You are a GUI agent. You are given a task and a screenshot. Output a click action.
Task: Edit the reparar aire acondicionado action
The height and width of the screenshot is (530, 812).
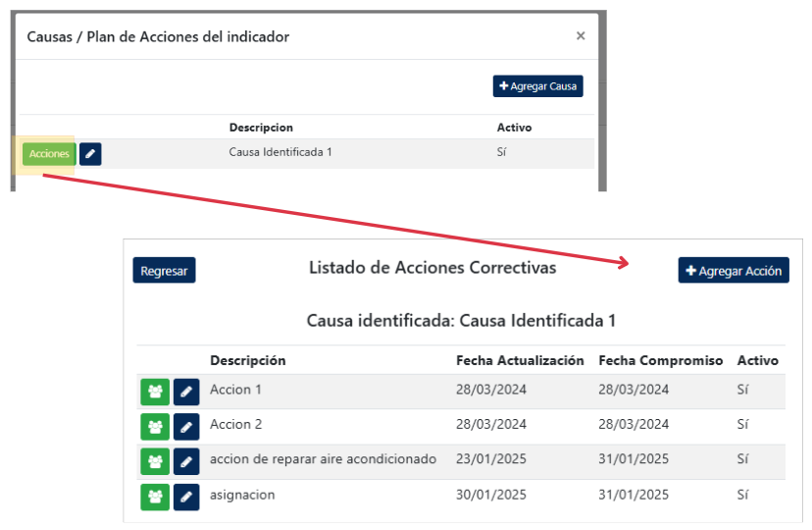[186, 461]
